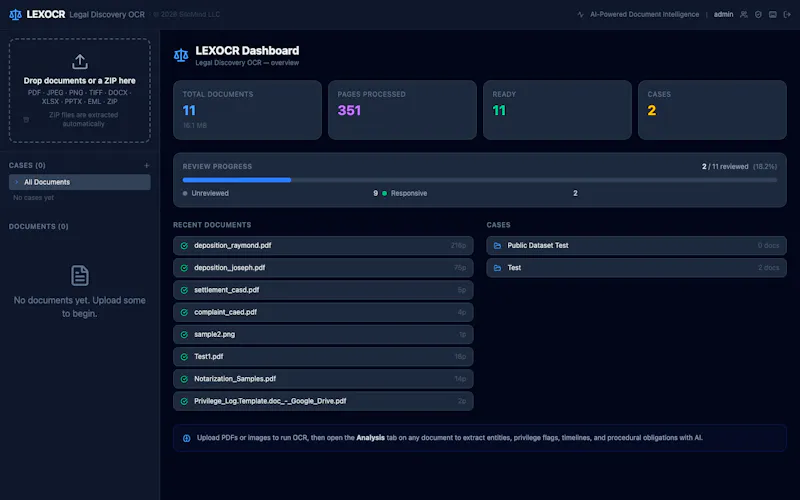Click the shield security icon in header
Image resolution: width=800 pixels, height=500 pixels.
(758, 14)
